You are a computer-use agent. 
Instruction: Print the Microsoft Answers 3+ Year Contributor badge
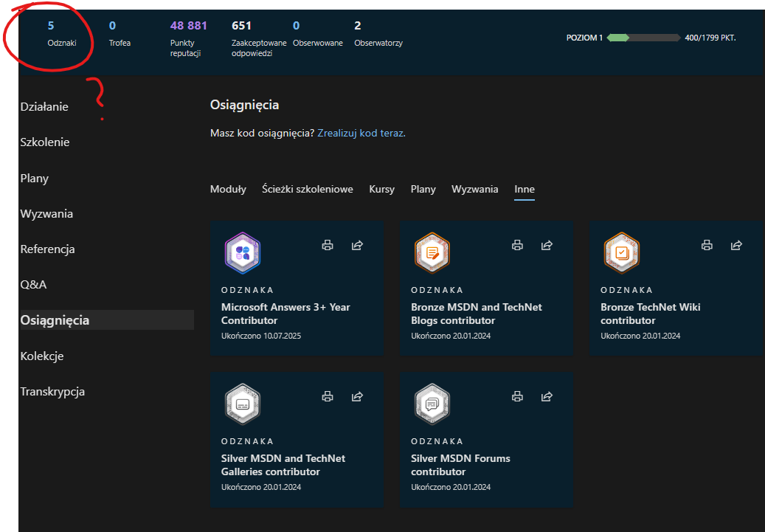328,245
